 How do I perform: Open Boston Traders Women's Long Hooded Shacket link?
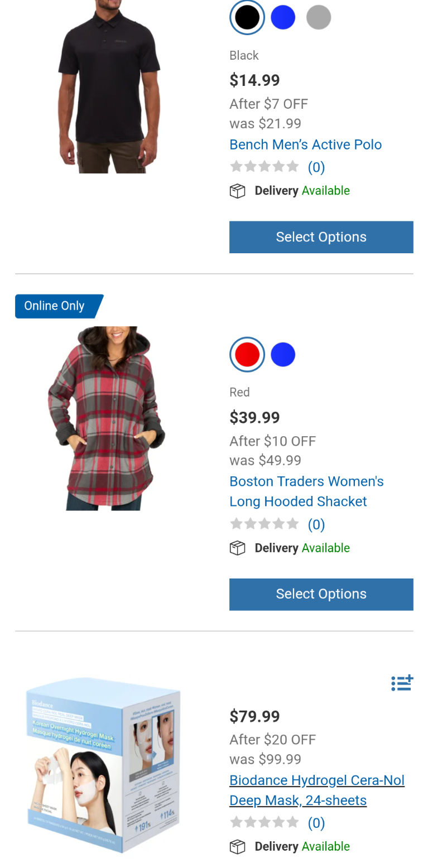[307, 491]
